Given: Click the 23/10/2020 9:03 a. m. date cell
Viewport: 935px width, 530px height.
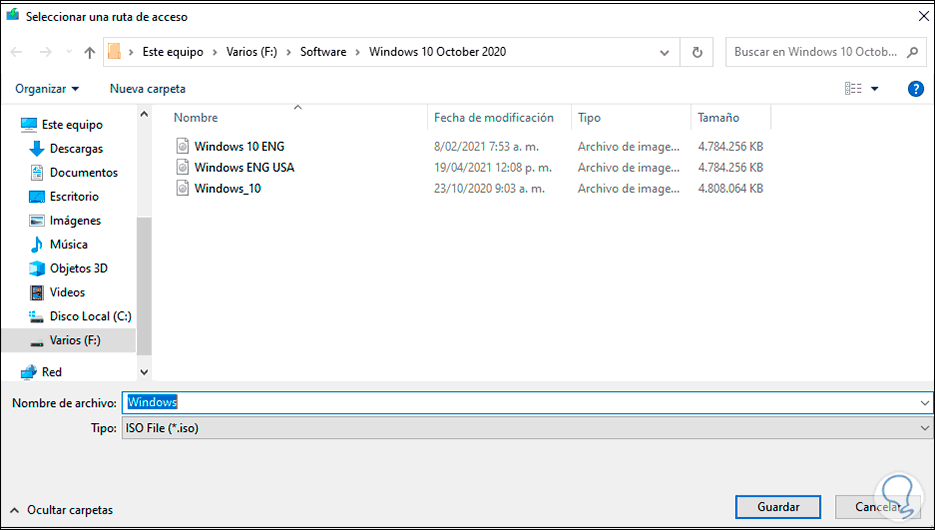Looking at the screenshot, I should tap(489, 188).
